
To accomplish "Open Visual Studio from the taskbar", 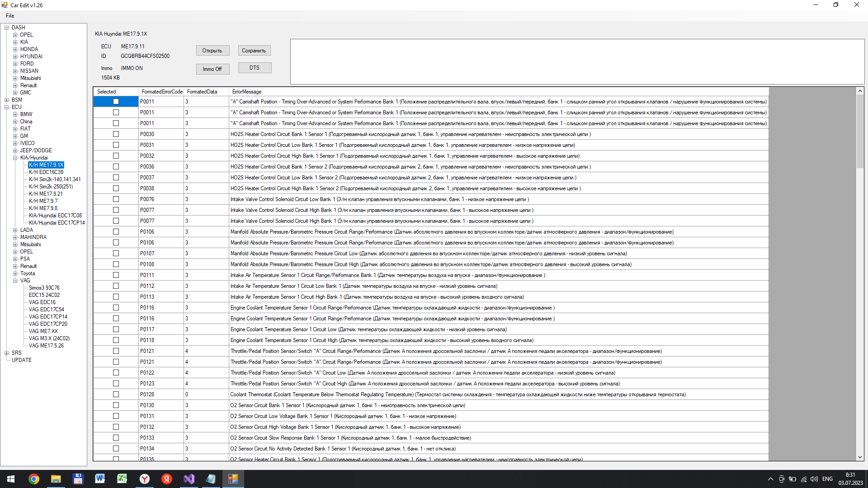I will pyautogui.click(x=189, y=479).
